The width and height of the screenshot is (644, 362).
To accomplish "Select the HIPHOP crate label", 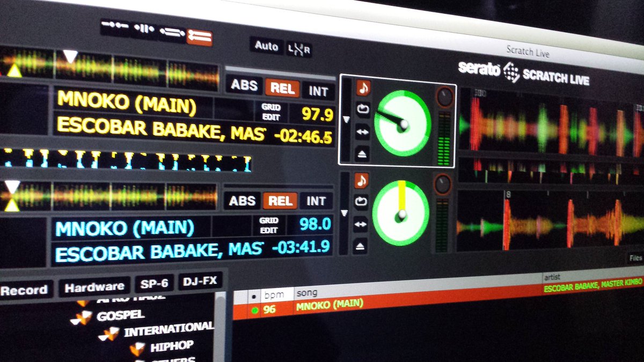I will pos(172,346).
